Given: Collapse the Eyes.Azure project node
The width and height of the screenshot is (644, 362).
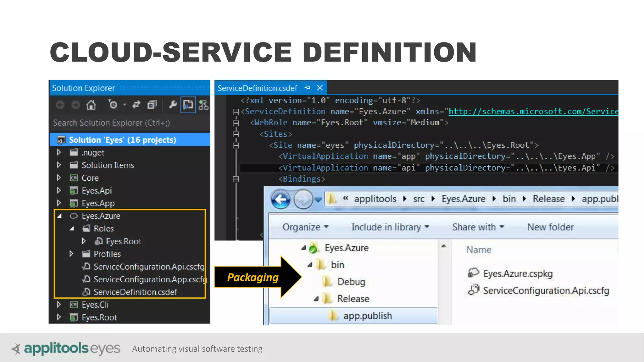Looking at the screenshot, I should [59, 216].
